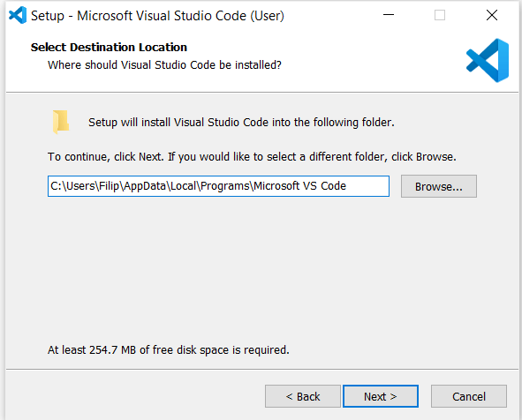Image resolution: width=522 pixels, height=420 pixels.
Task: Click the window title 'Setup - Microsoft Visual Studio Code (User)'
Action: (x=157, y=16)
